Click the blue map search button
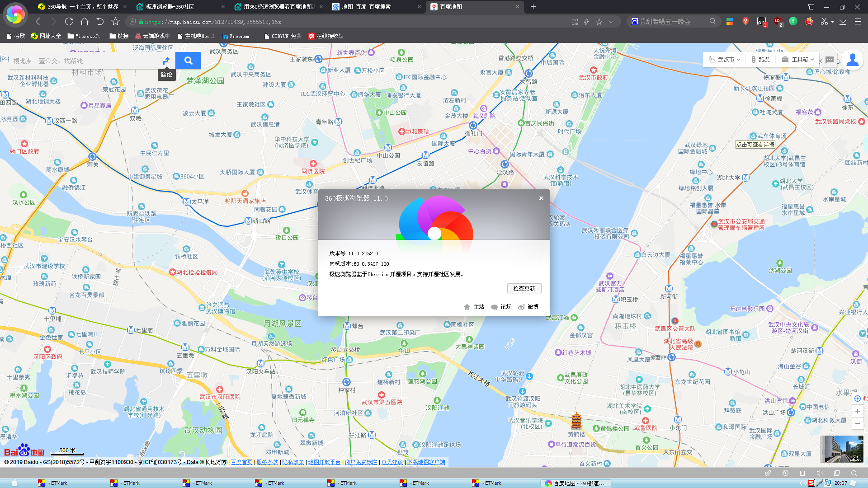This screenshot has height=488, width=868. pyautogui.click(x=188, y=61)
